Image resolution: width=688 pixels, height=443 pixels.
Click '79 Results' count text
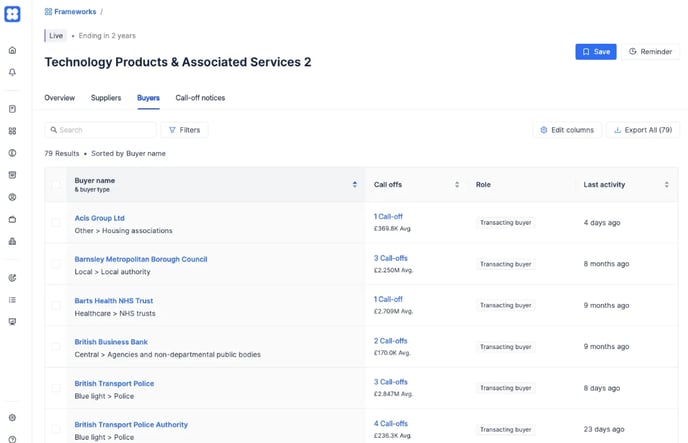pos(62,154)
